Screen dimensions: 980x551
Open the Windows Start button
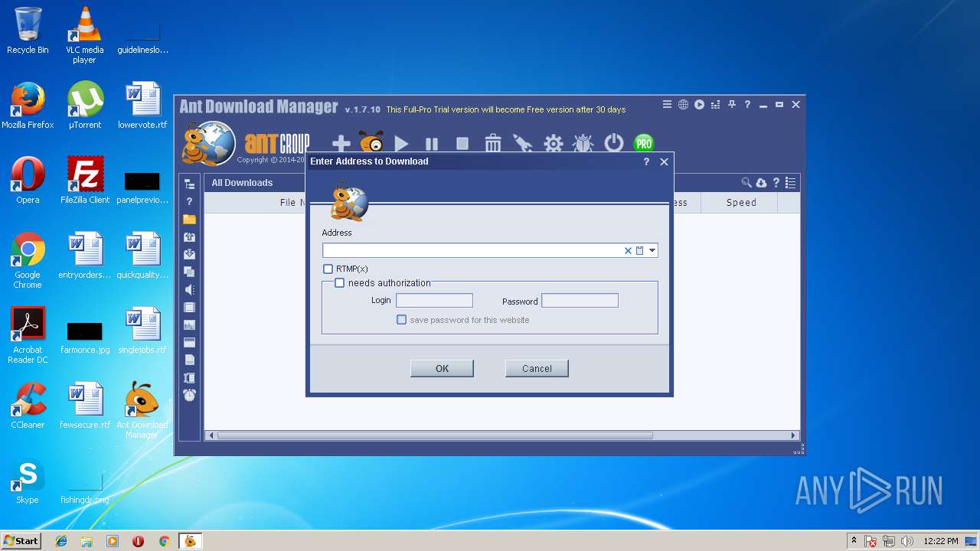(21, 541)
